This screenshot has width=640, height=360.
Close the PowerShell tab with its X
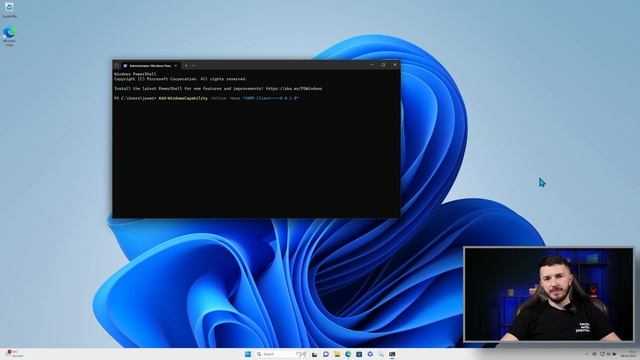coord(176,65)
